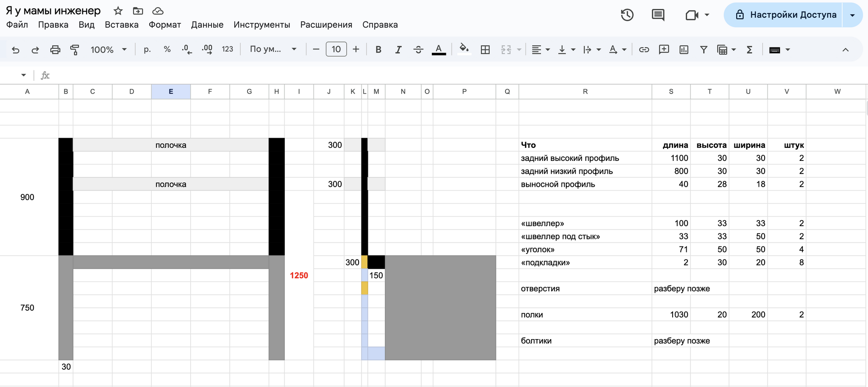Select the paint format roller

[x=75, y=50]
